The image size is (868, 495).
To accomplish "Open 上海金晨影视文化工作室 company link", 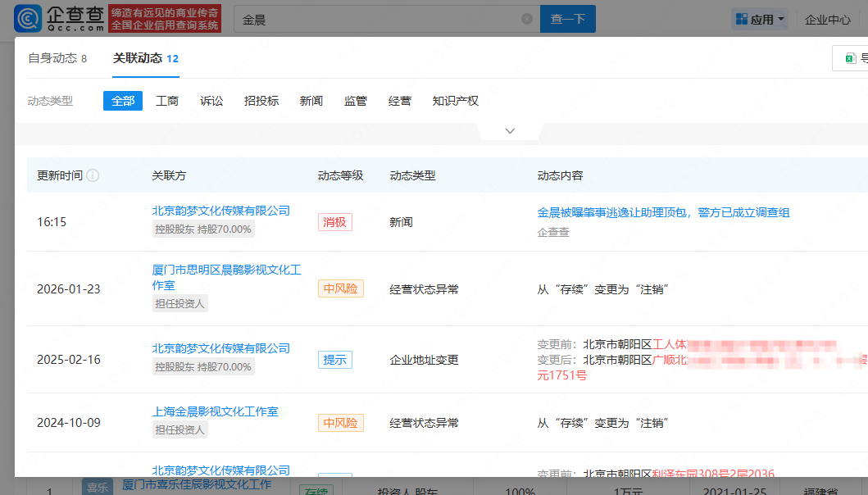I will 215,411.
